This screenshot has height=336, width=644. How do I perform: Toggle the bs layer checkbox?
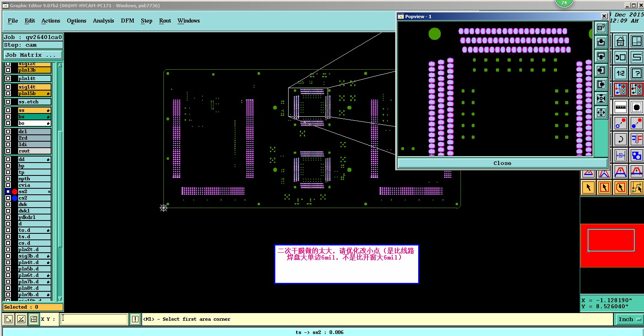tap(8, 117)
